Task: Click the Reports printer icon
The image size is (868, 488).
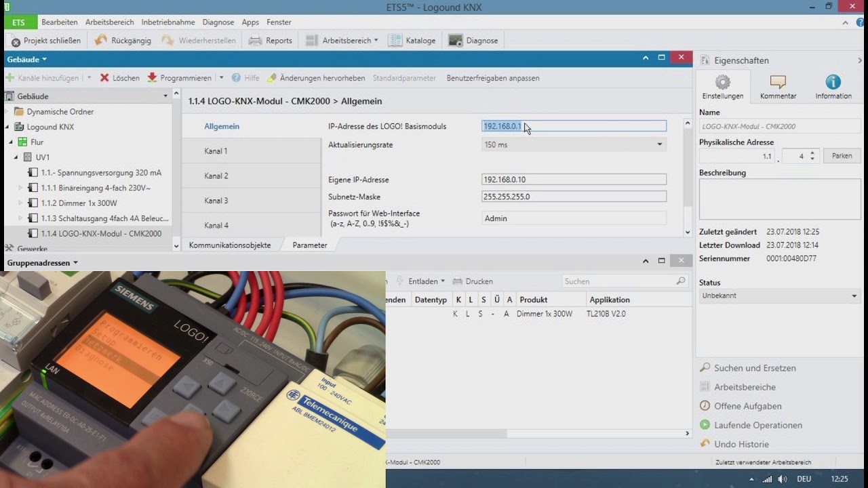Action: coord(255,41)
